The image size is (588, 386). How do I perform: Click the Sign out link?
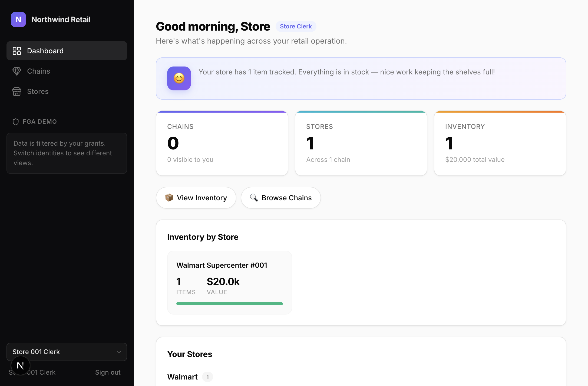click(x=108, y=372)
